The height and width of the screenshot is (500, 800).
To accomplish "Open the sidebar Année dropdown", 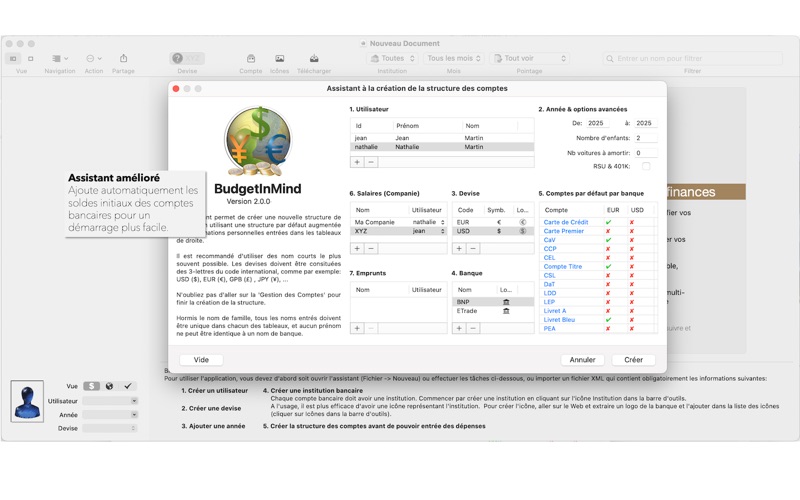I will click(110, 415).
